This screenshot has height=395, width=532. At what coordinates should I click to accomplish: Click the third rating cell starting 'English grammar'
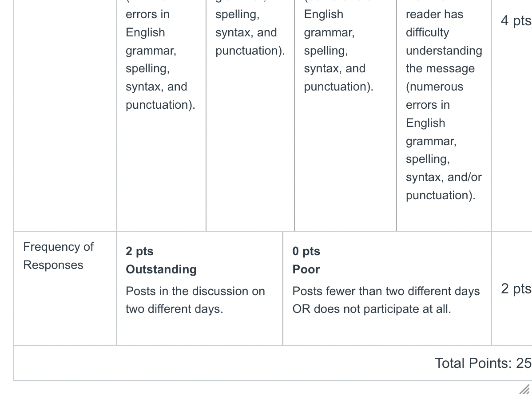(345, 115)
